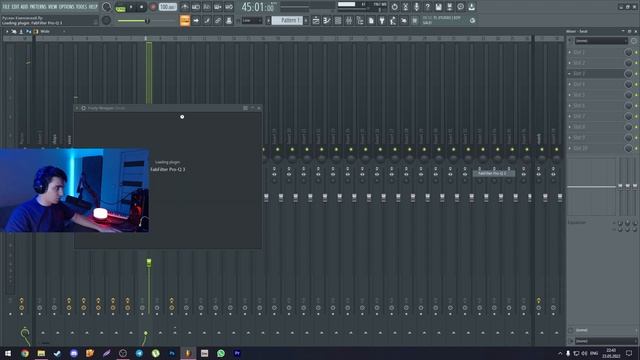Expand Slot 5 arrow in mixer

570,95
